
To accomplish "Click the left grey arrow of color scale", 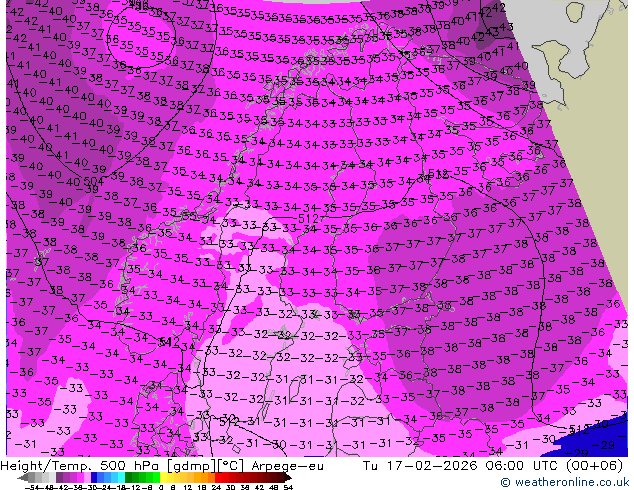I will point(23,478).
